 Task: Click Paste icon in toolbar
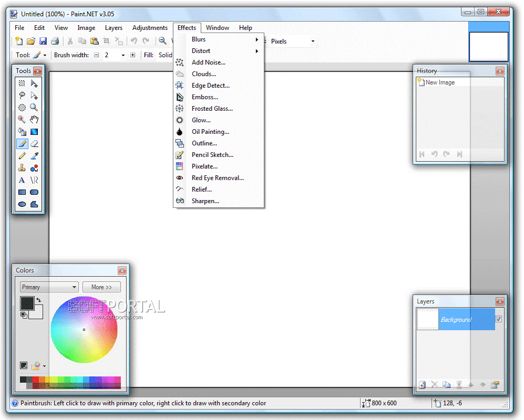click(x=95, y=41)
